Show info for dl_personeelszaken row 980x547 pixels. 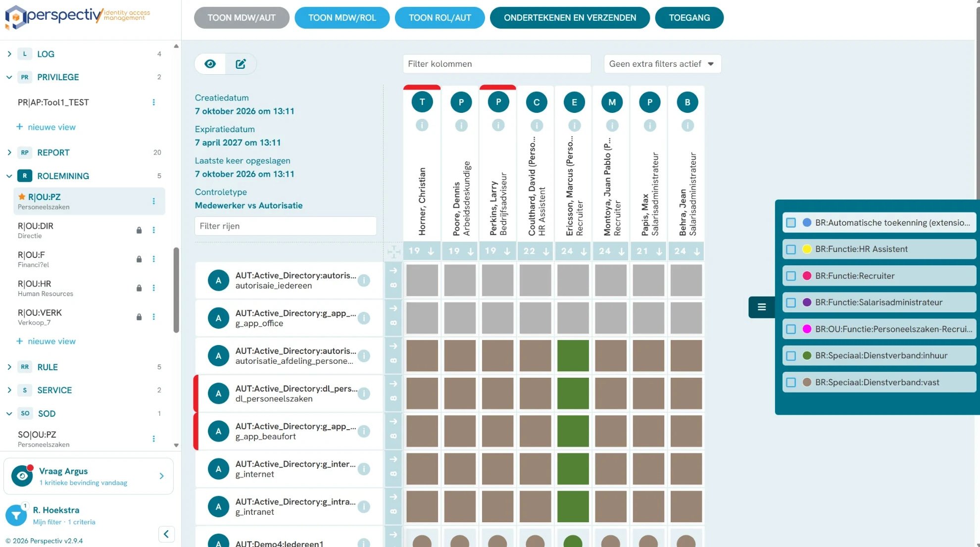tap(364, 394)
